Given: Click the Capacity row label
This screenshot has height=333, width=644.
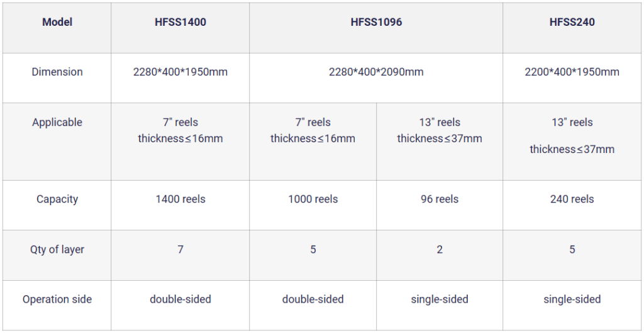Looking at the screenshot, I should coord(57,199).
